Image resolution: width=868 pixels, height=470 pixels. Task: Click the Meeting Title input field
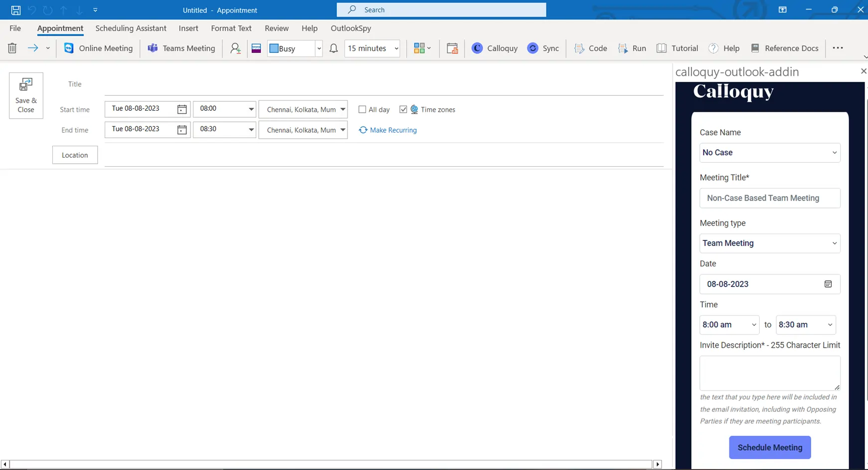tap(770, 198)
